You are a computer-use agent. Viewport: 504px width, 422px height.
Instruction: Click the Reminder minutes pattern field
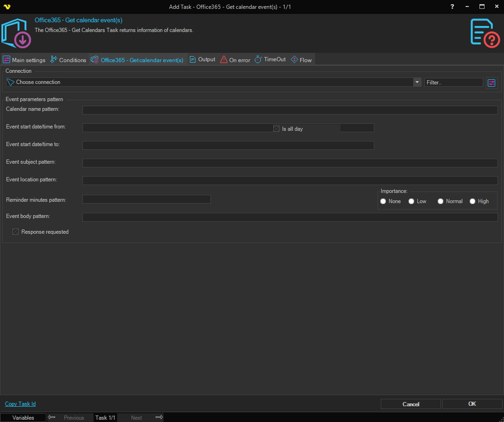[146, 199]
